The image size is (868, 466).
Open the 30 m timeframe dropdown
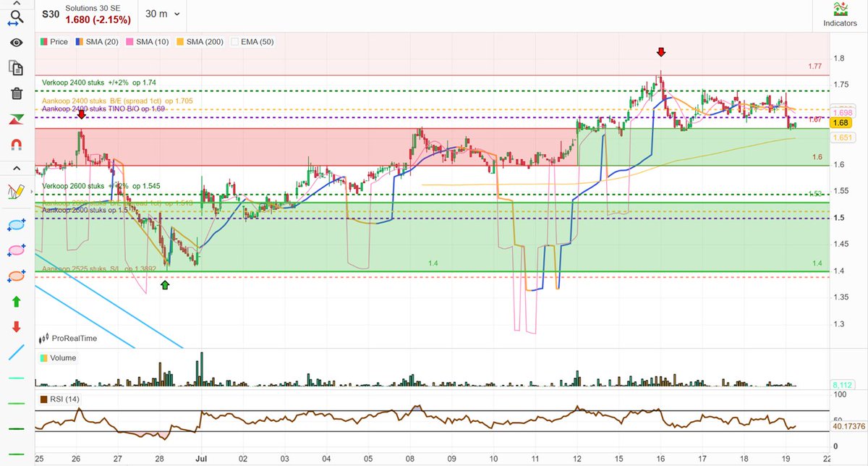point(163,14)
